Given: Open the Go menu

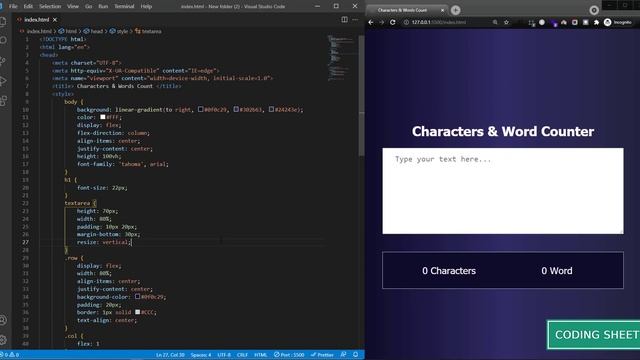Looking at the screenshot, I should pyautogui.click(x=89, y=6).
